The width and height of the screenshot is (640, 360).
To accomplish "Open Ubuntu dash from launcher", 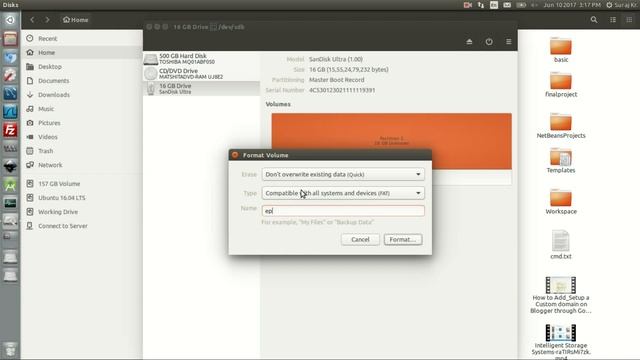I will (10, 20).
